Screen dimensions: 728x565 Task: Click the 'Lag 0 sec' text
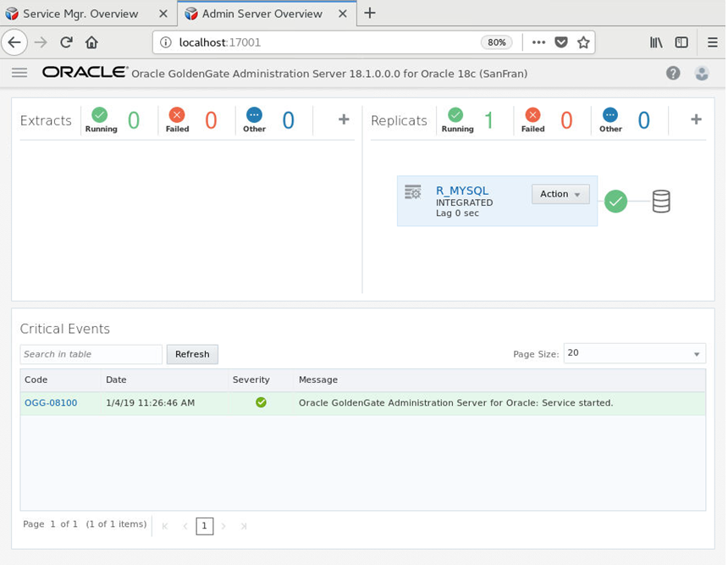[457, 213]
